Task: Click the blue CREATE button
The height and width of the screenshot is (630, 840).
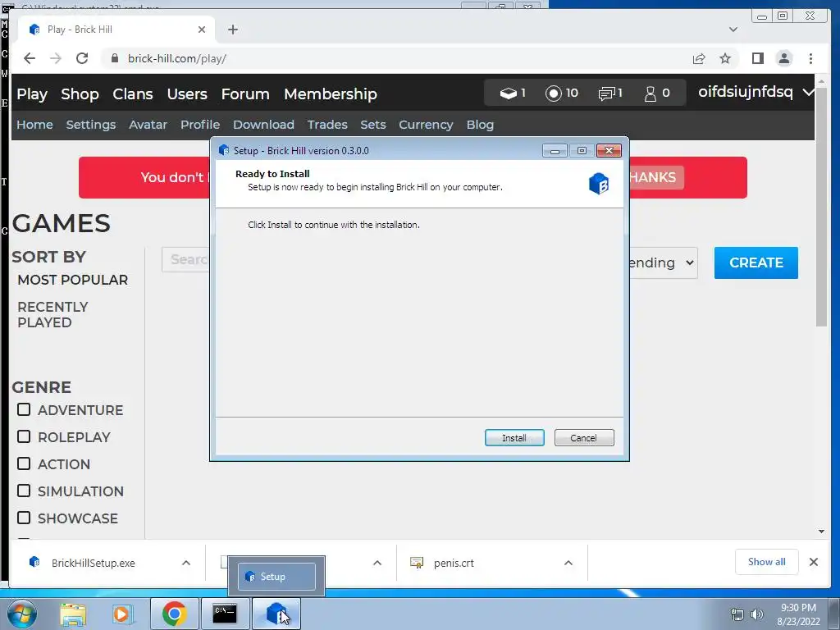Action: coord(756,262)
